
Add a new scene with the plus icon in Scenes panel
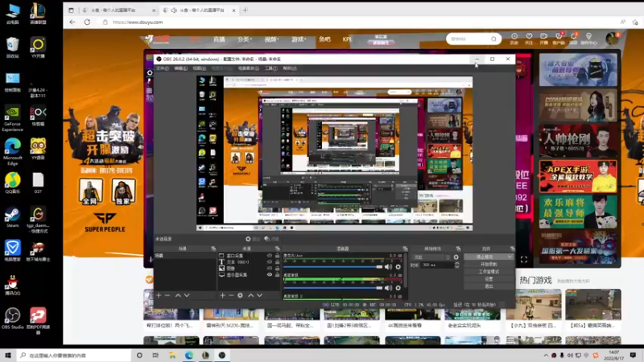pyautogui.click(x=159, y=295)
